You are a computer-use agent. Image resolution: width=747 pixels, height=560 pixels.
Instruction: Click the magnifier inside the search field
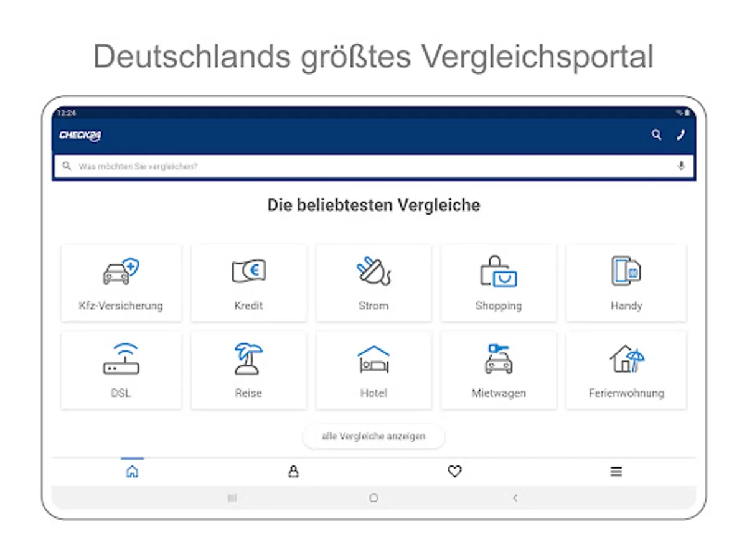67,166
